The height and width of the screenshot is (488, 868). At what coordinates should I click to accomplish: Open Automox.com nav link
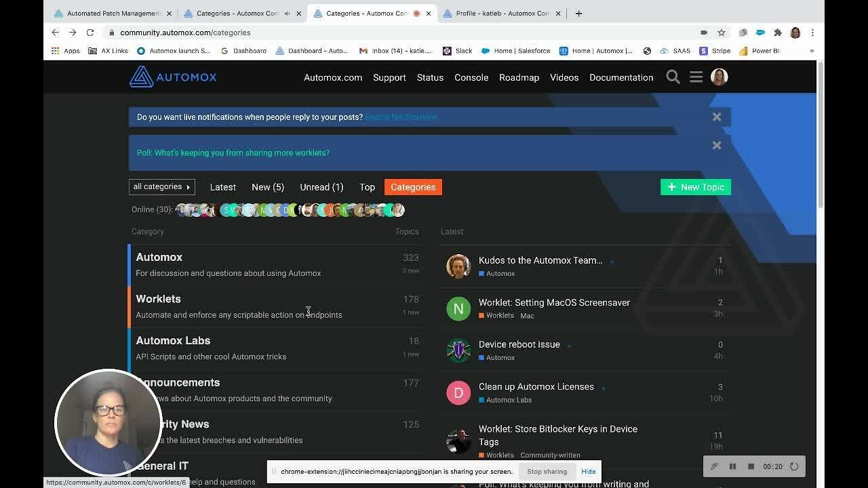333,77
